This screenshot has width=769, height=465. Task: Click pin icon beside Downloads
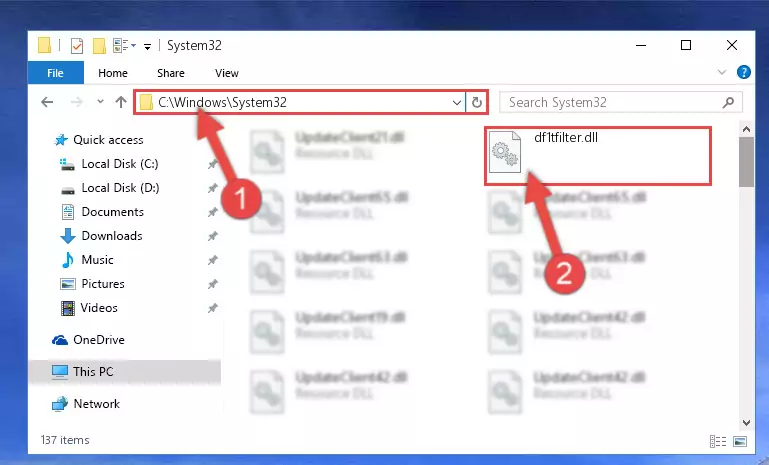(212, 236)
